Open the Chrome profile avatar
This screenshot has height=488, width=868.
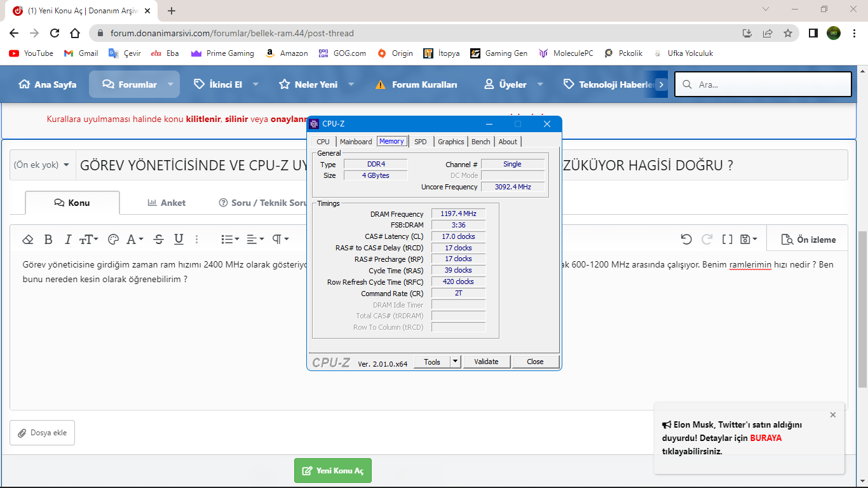834,33
